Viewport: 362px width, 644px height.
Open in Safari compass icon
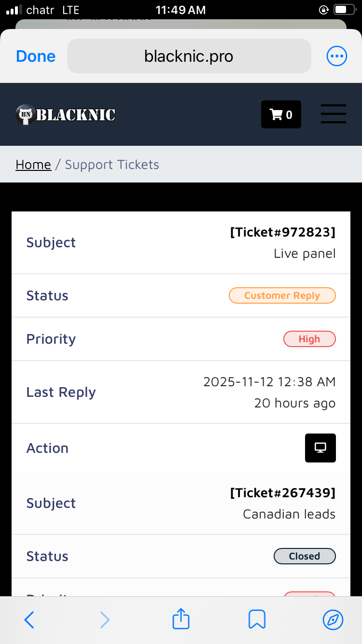click(x=333, y=619)
